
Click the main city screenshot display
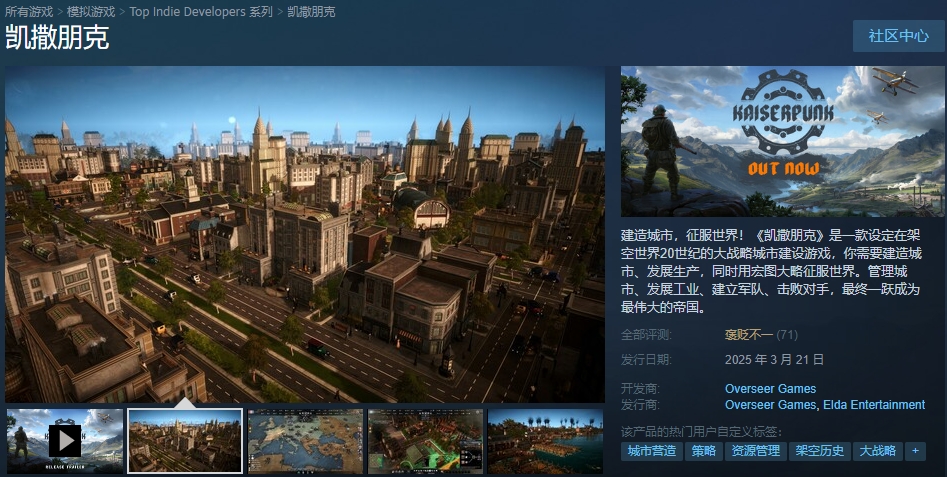click(305, 234)
